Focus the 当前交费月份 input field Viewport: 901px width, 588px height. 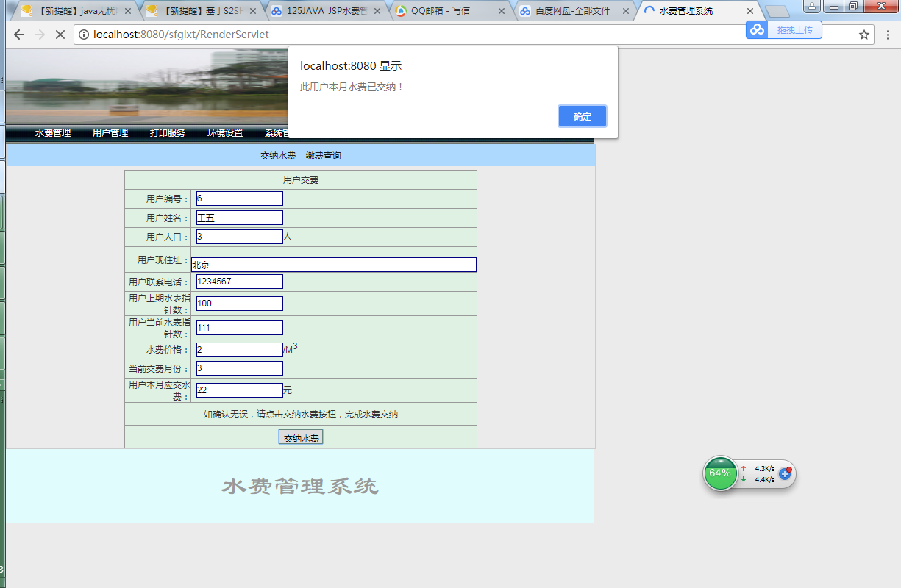[240, 368]
